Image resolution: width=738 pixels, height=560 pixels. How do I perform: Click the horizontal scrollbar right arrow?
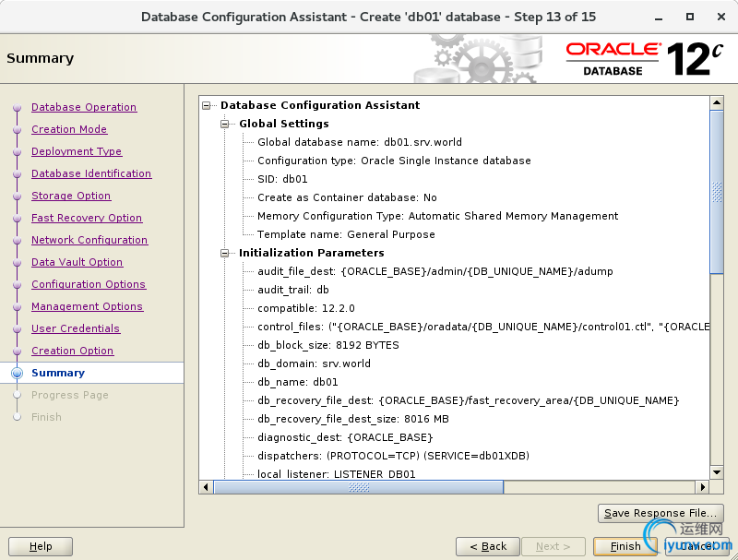[x=703, y=487]
